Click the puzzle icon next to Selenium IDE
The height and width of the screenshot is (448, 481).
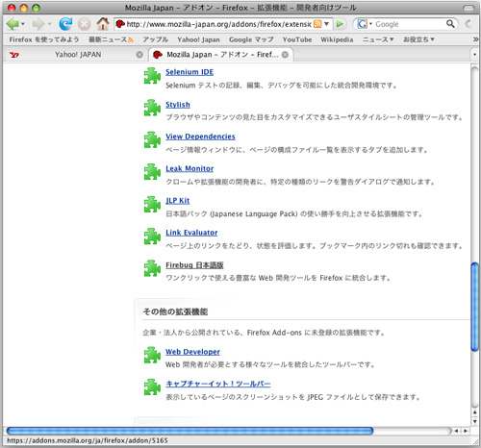(152, 76)
